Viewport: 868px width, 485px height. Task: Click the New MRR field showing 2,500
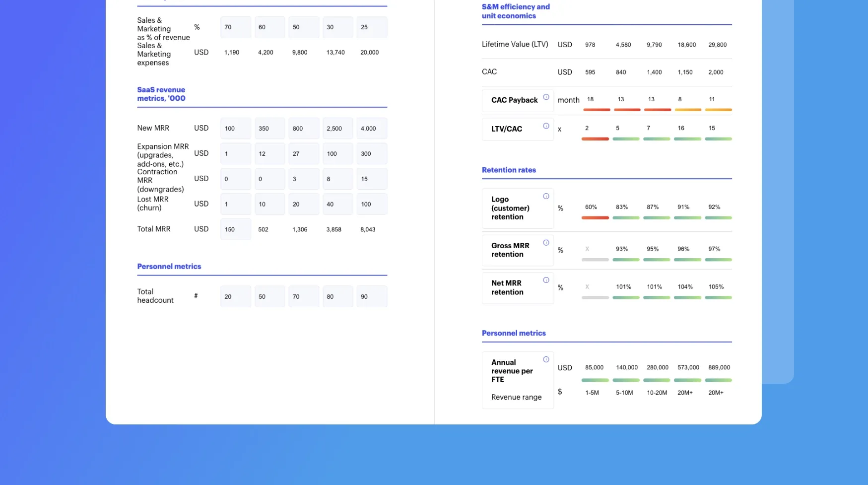tap(337, 129)
